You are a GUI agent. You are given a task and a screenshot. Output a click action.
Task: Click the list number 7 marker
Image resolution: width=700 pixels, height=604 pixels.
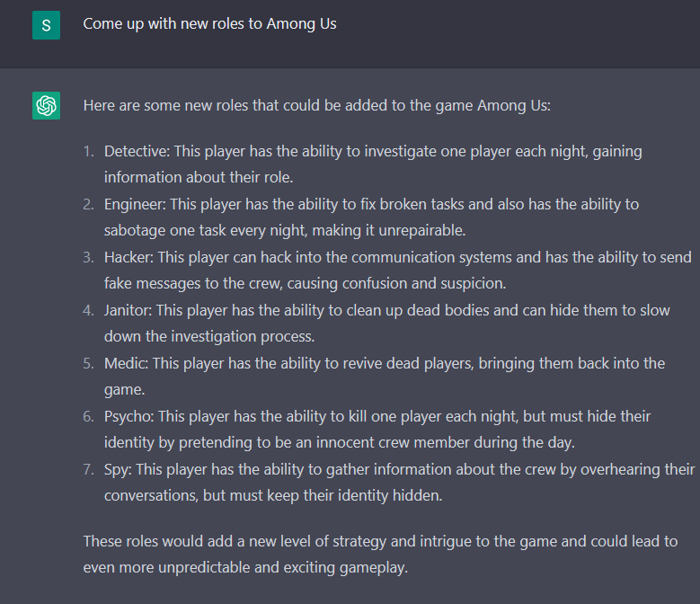click(88, 469)
